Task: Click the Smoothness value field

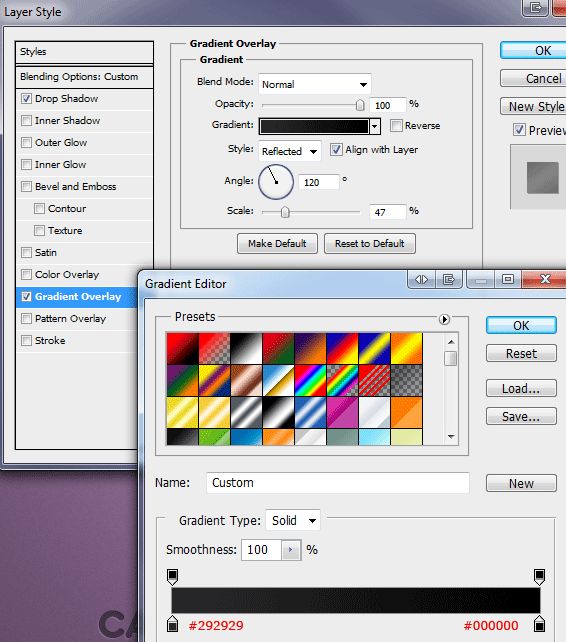Action: 261,549
